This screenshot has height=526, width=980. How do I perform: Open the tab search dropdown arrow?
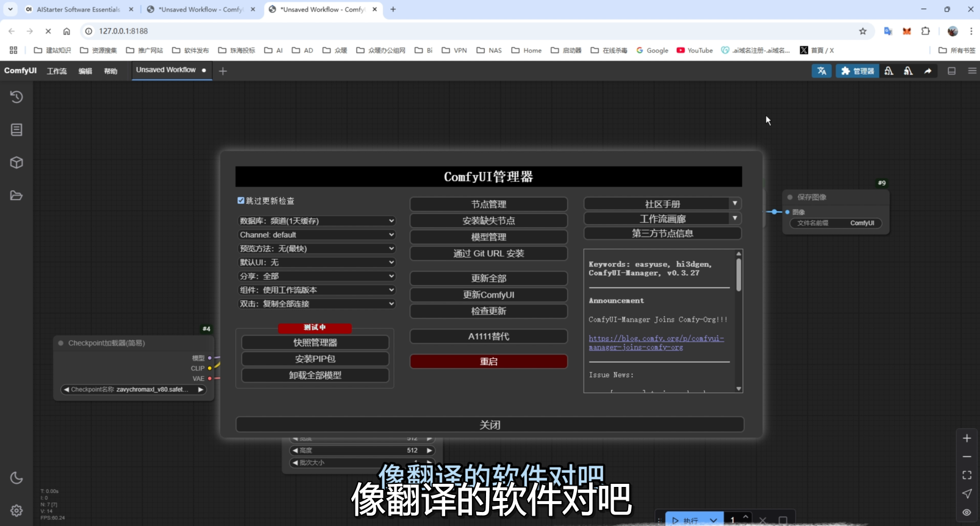[x=10, y=9]
